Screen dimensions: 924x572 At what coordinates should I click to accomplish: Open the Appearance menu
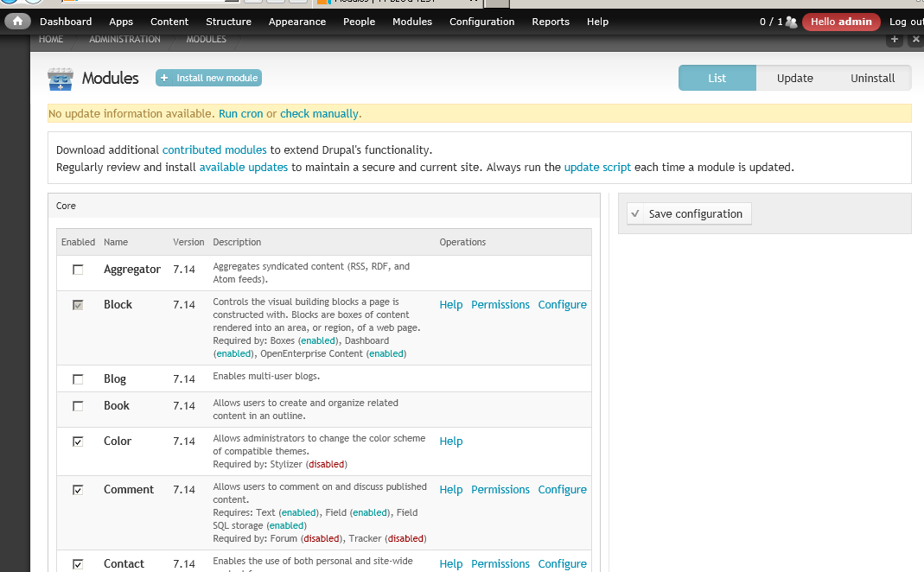[x=297, y=22]
